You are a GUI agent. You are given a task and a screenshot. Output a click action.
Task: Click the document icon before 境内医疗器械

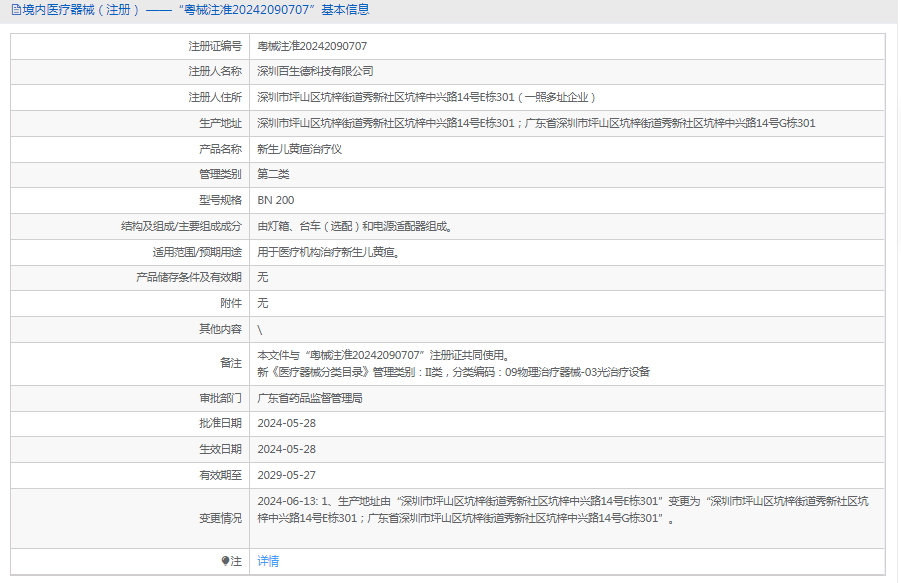click(16, 10)
